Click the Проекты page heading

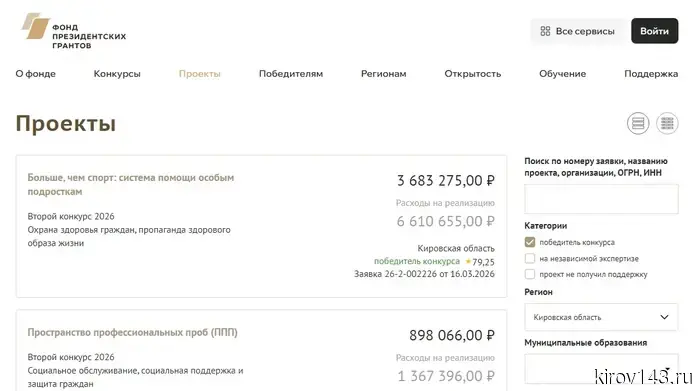click(x=66, y=123)
